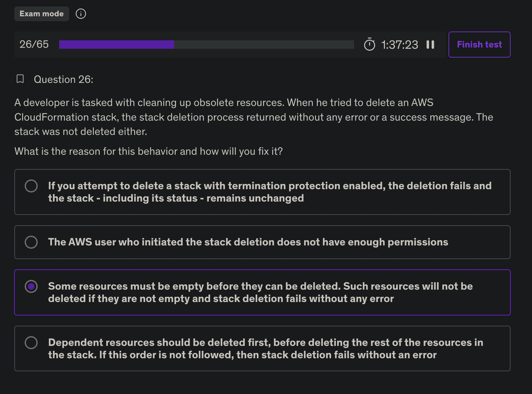Viewport: 532px width, 394px height.
Task: Pick the dependent resources radio button
Action: point(31,343)
